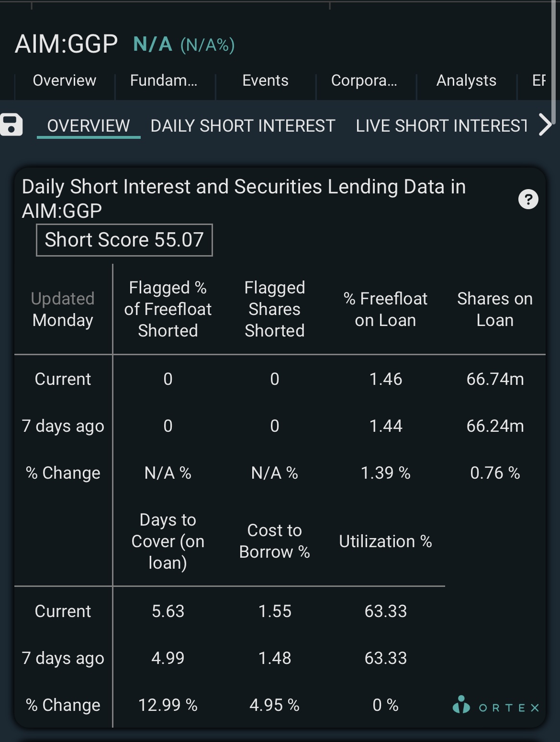Click the Cost to Borrow % header

pos(275,541)
